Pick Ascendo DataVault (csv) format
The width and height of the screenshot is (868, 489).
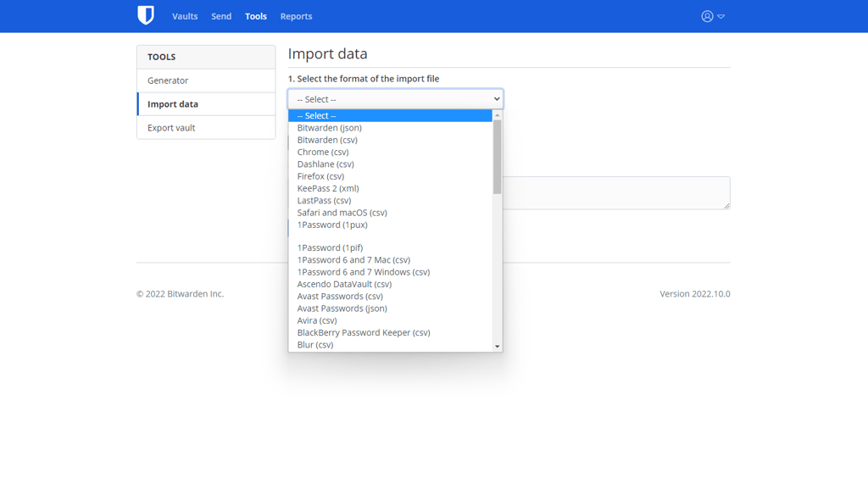pyautogui.click(x=390, y=284)
